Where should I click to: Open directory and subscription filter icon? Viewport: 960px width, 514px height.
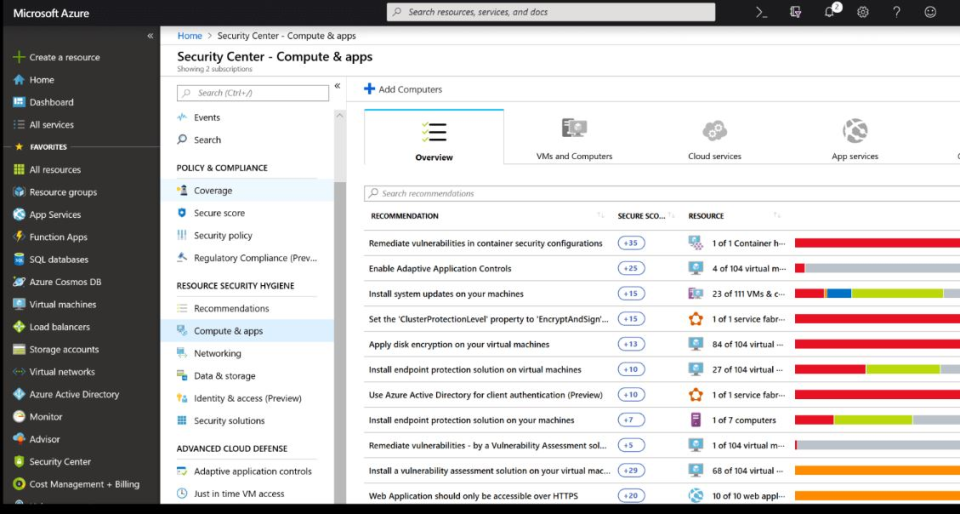click(795, 12)
